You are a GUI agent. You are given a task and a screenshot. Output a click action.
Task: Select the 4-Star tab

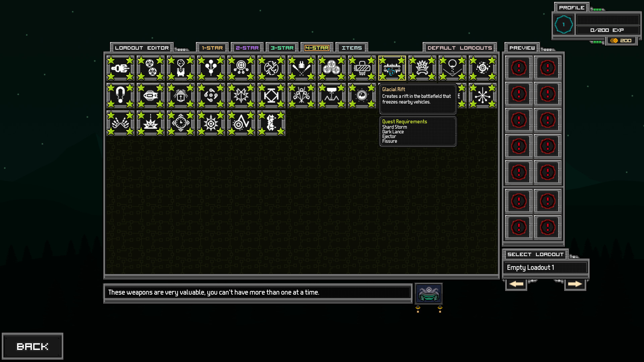click(317, 48)
